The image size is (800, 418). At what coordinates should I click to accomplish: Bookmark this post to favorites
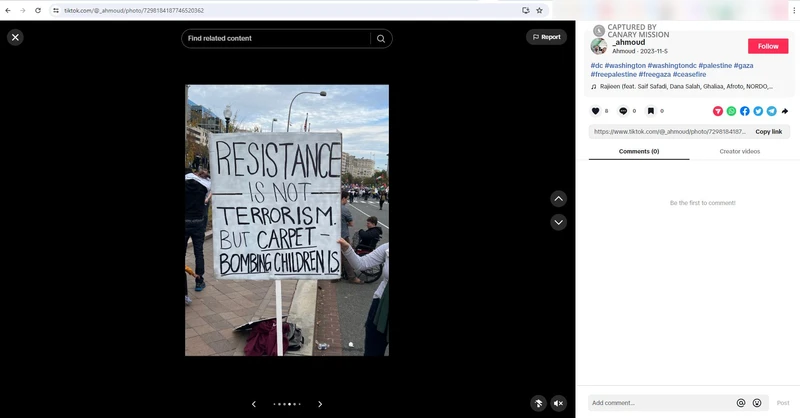(650, 111)
